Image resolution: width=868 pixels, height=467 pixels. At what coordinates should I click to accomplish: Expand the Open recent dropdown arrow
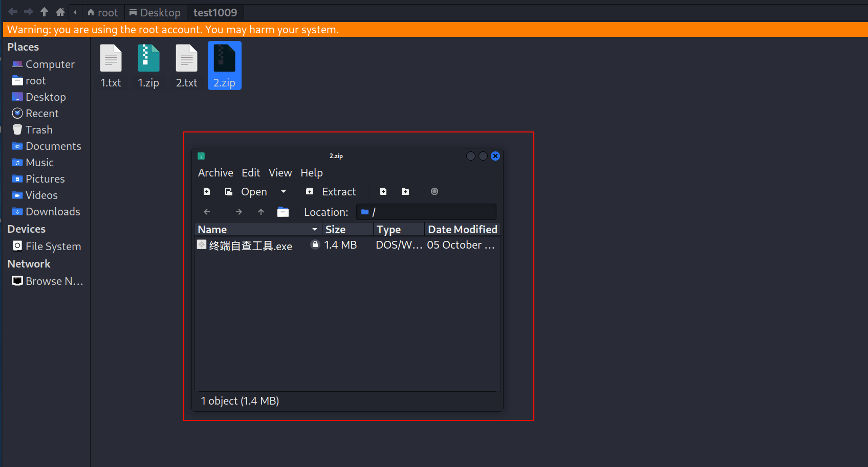[x=284, y=192]
